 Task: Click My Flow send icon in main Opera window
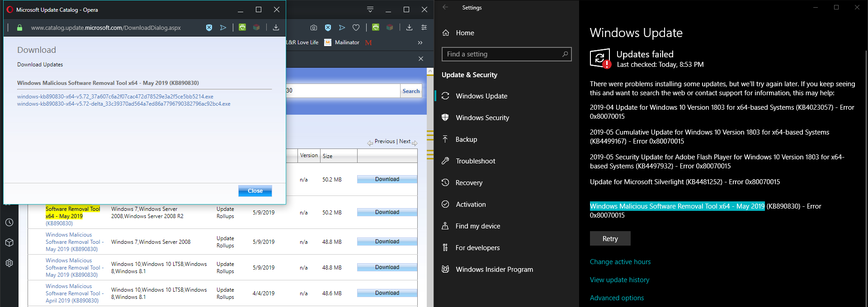(342, 28)
